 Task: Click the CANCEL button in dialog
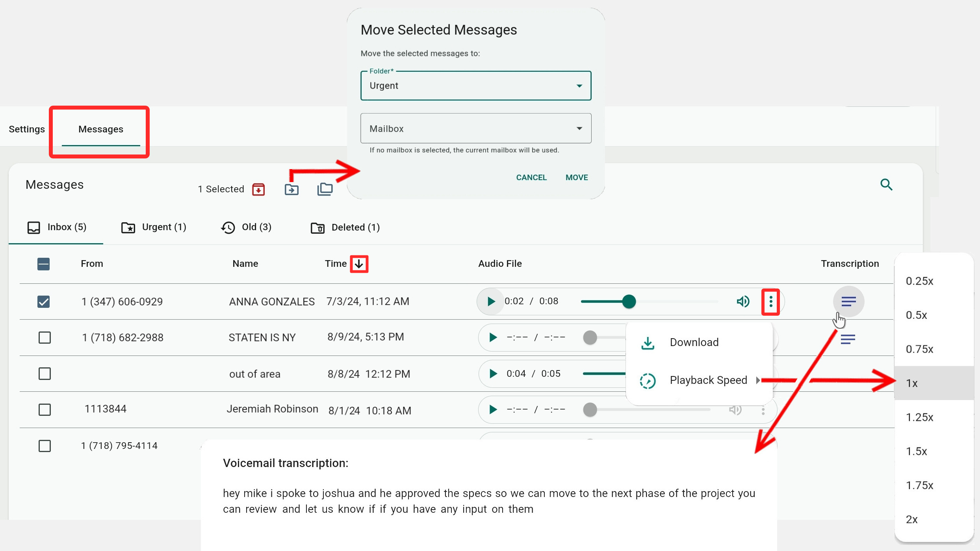531,177
